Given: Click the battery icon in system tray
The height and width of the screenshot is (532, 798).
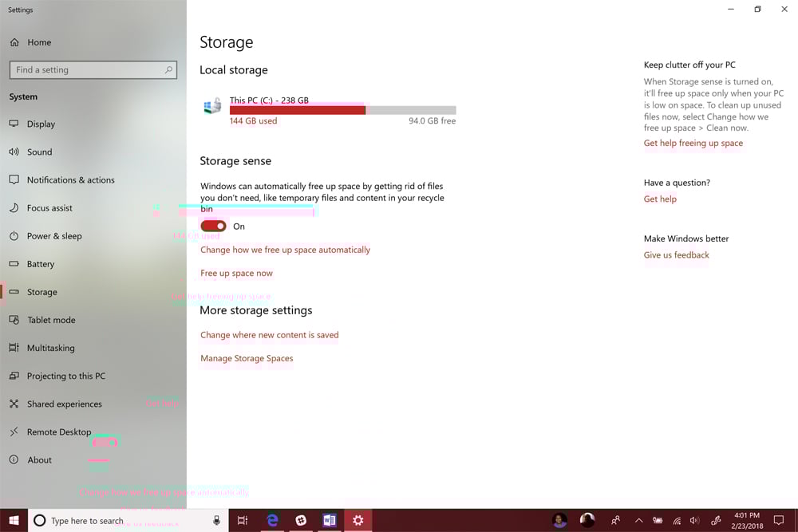Looking at the screenshot, I should coord(658,520).
